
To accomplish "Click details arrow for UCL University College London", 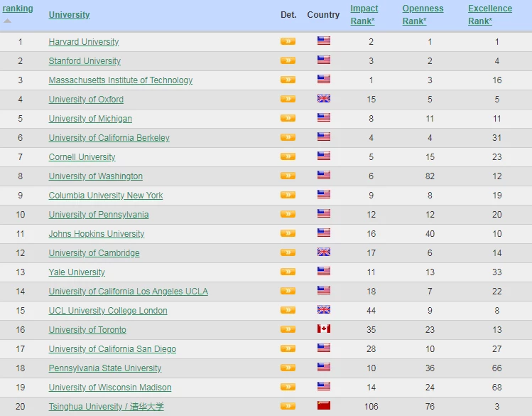I will 288,310.
